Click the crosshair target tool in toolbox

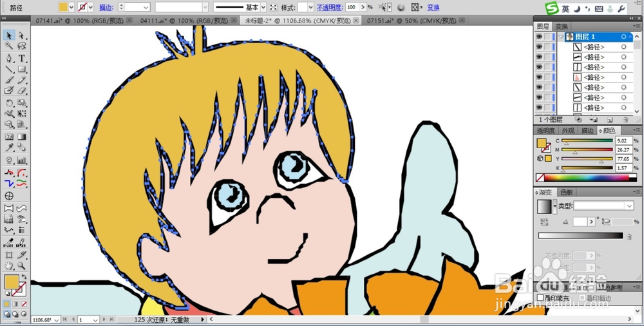pyautogui.click(x=9, y=196)
